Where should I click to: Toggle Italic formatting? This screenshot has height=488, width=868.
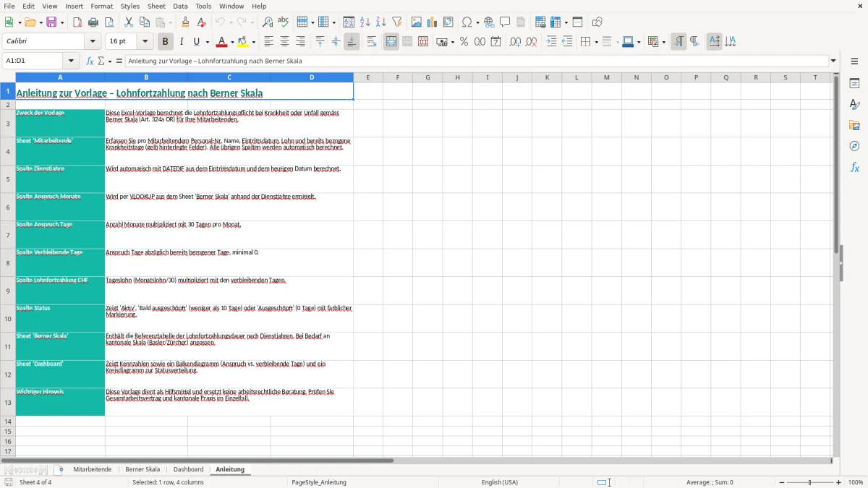click(182, 42)
